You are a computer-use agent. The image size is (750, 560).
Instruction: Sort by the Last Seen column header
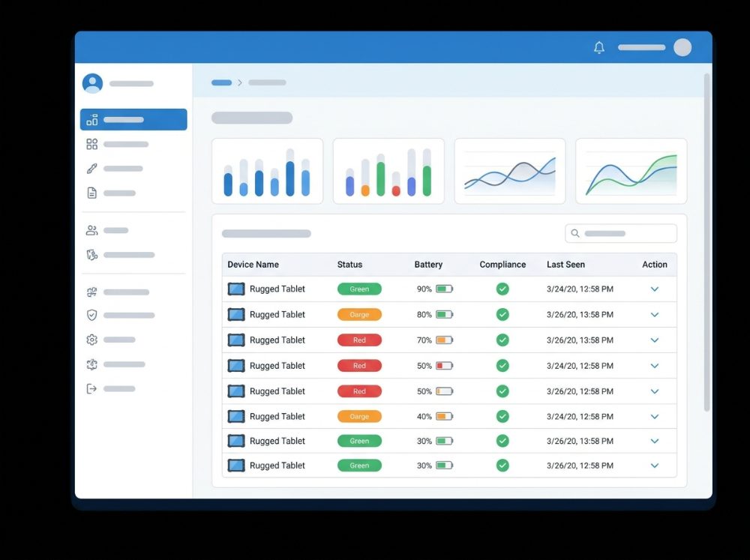click(565, 265)
